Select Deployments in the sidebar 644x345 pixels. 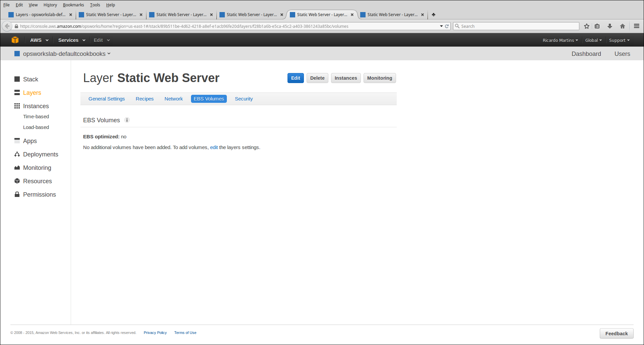point(41,154)
